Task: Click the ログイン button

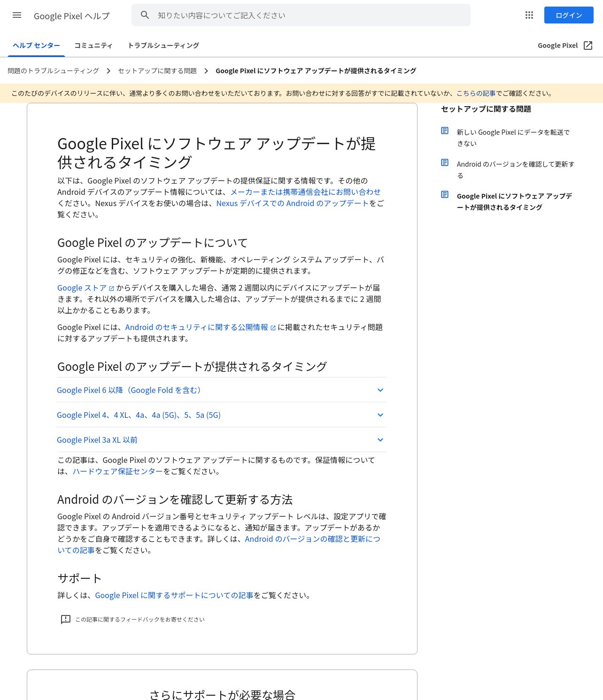Action: [x=569, y=15]
